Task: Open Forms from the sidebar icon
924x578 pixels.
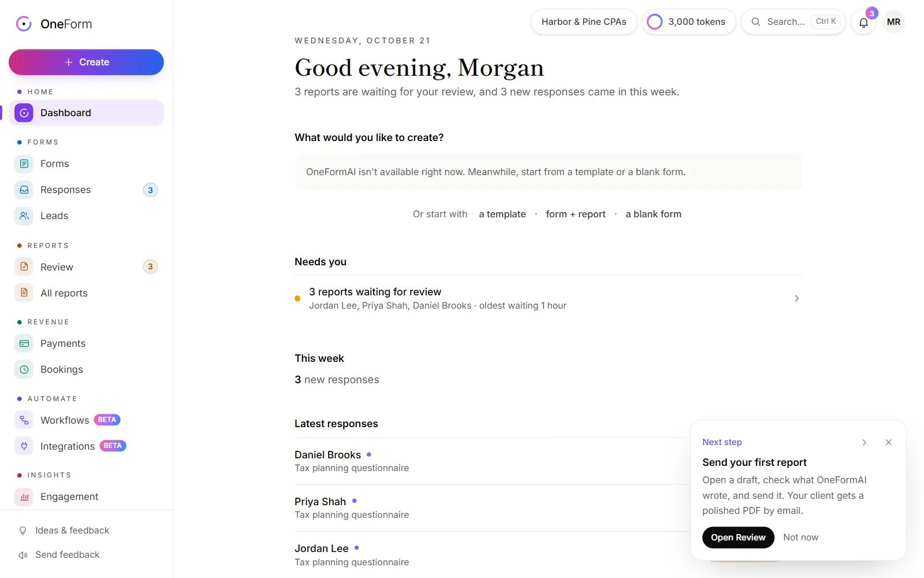Action: pos(24,164)
